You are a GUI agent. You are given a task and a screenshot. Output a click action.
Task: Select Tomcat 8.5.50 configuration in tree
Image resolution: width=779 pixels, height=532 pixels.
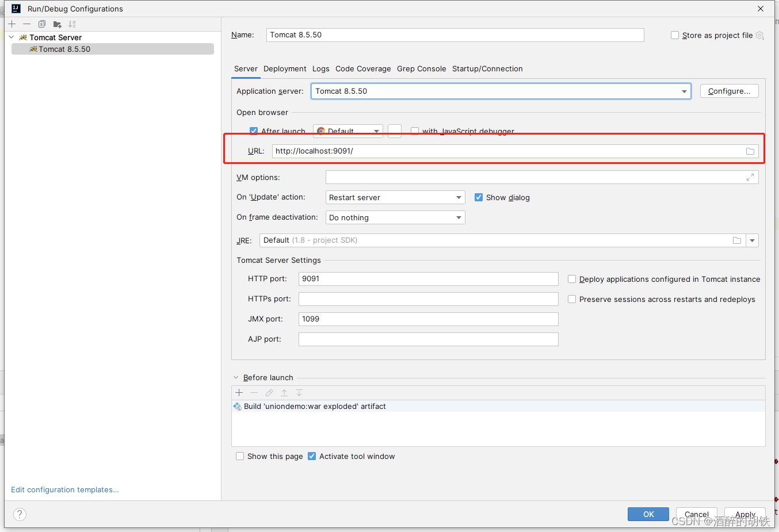coord(113,49)
